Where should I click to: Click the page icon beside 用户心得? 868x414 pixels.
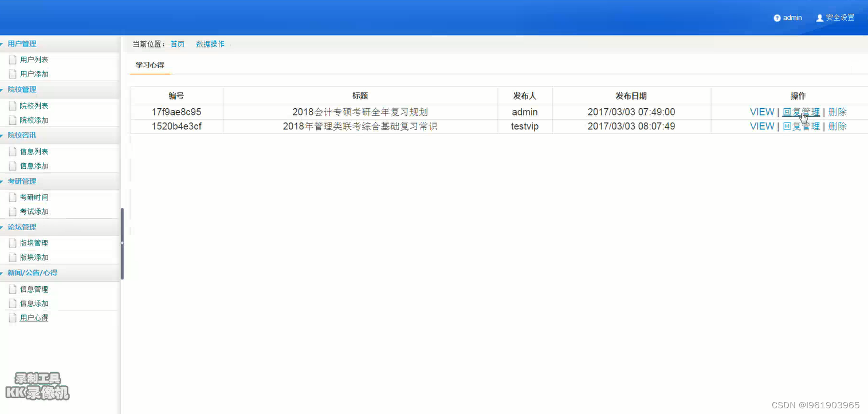pos(13,317)
